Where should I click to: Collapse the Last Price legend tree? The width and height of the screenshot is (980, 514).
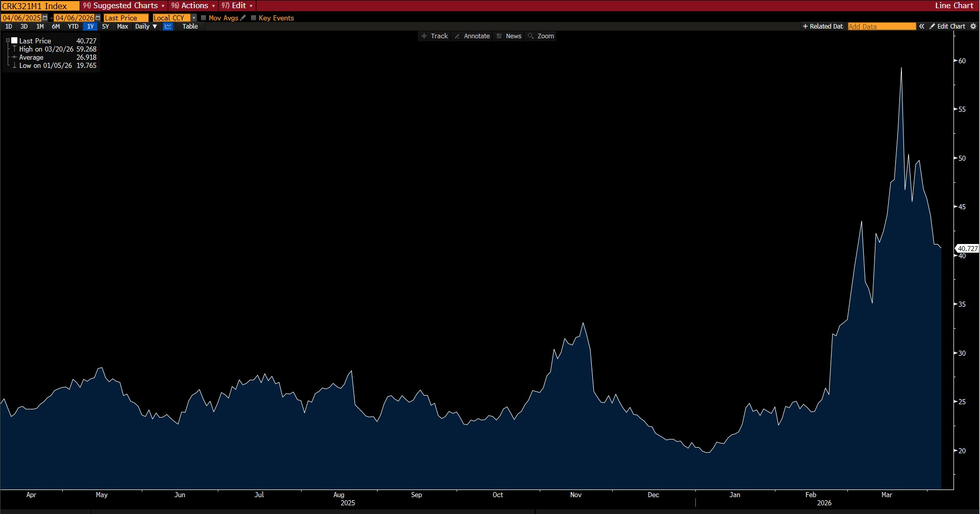tap(8, 41)
